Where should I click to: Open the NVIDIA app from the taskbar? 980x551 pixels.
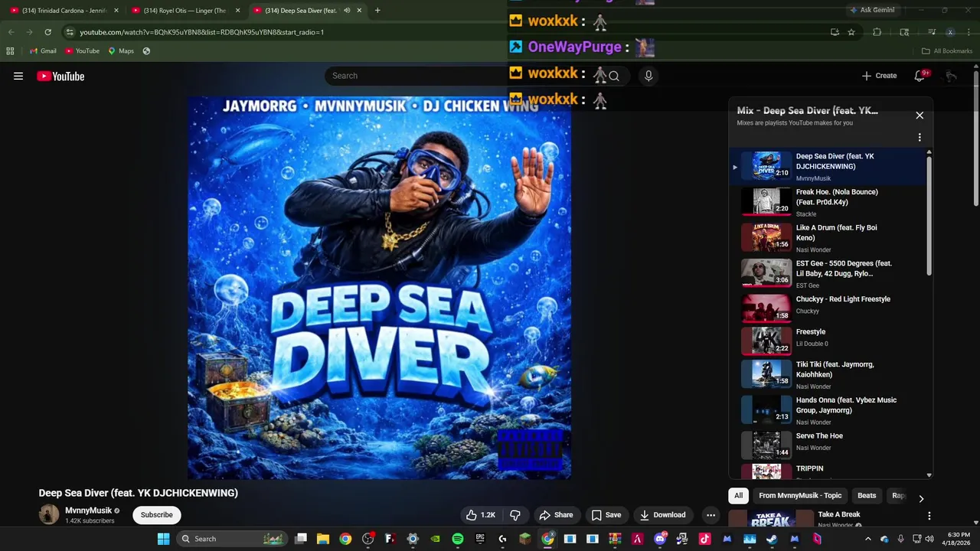(436, 539)
